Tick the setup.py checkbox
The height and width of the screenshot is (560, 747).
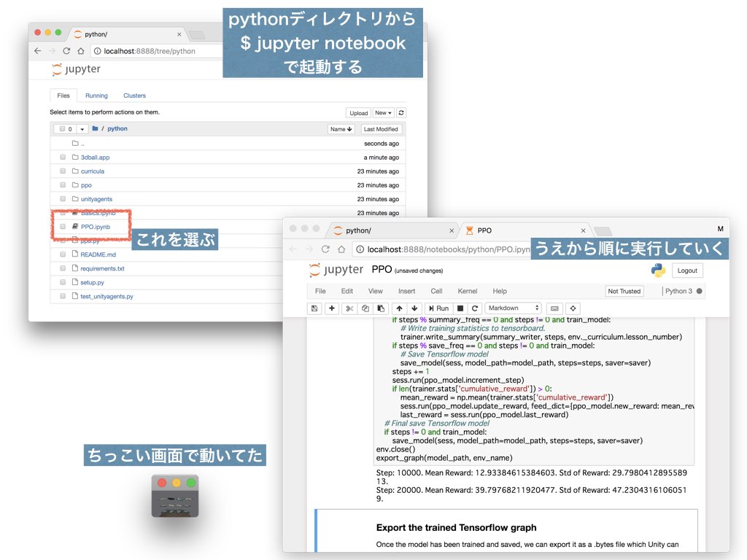click(x=63, y=282)
